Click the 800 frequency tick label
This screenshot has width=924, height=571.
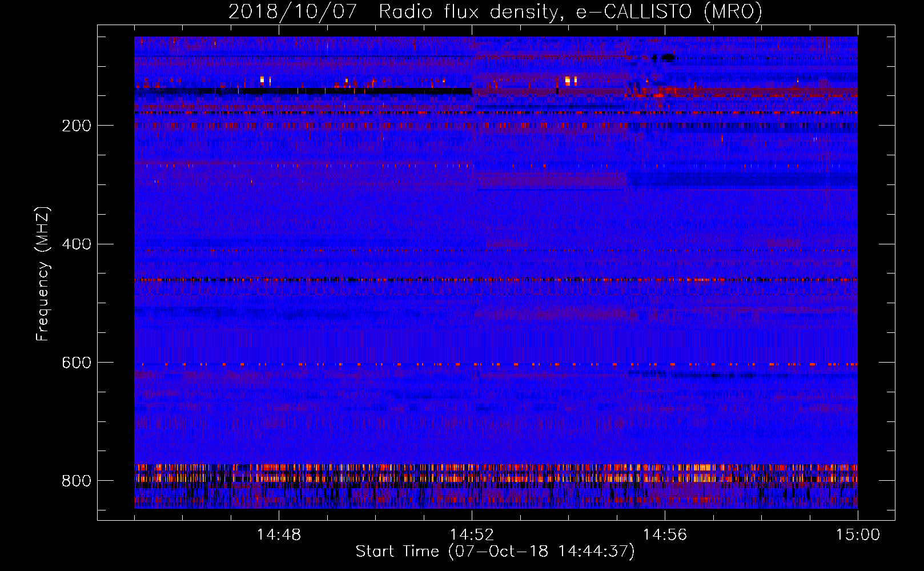tap(77, 481)
